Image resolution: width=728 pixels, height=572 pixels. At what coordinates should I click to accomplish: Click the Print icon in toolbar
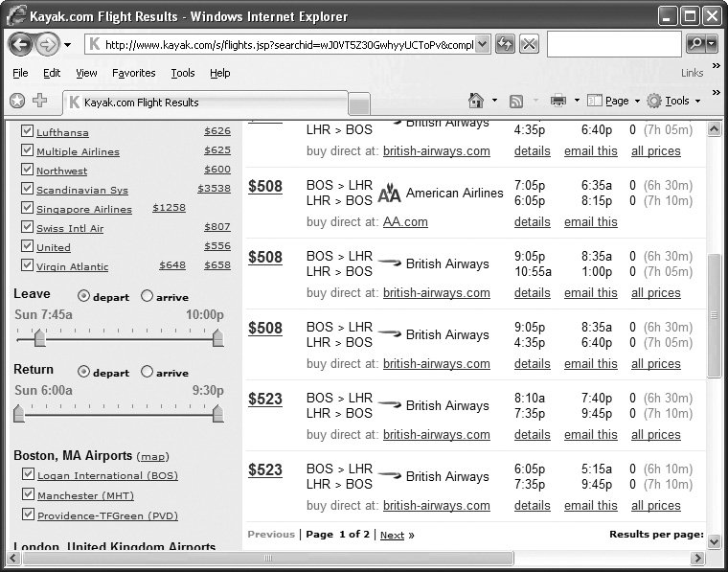(x=558, y=101)
